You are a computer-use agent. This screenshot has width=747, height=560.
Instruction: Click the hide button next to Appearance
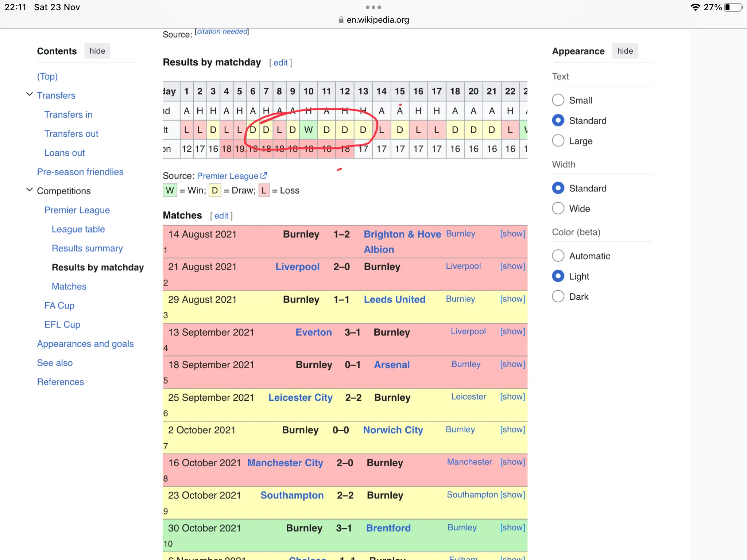point(625,51)
